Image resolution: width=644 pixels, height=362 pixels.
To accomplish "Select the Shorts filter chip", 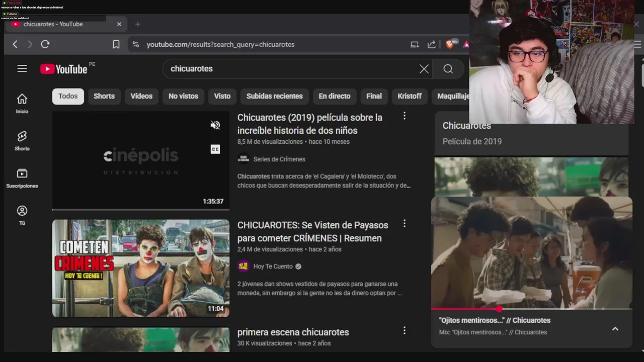I will click(x=104, y=96).
